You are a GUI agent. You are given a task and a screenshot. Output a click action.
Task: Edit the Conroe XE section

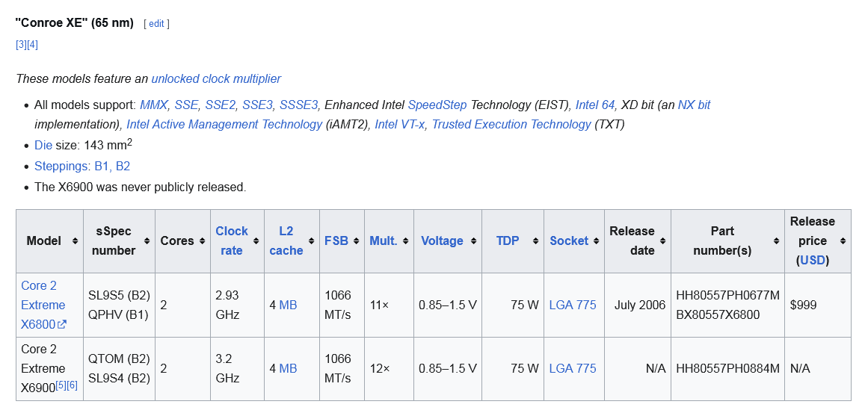coord(157,23)
